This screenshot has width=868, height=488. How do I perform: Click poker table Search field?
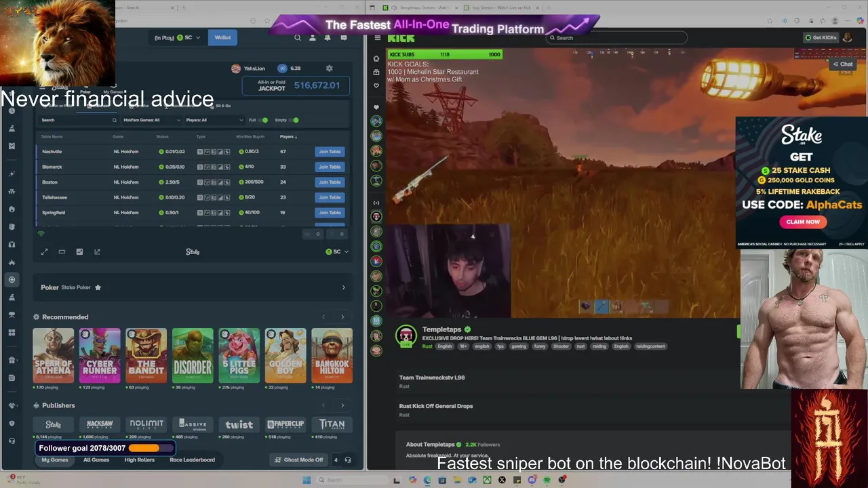click(x=78, y=120)
